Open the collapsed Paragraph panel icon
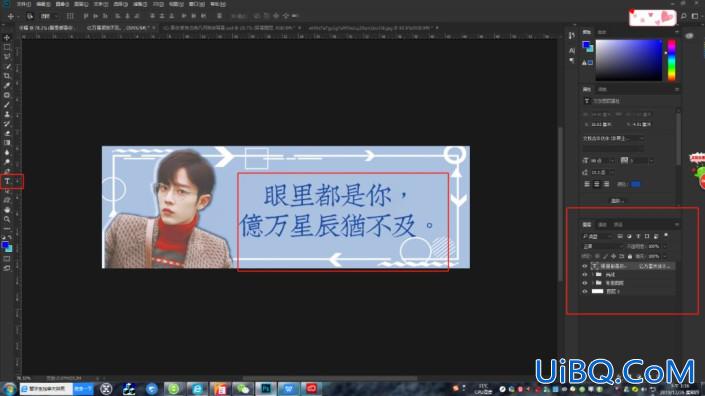The image size is (705, 396). coord(571,60)
